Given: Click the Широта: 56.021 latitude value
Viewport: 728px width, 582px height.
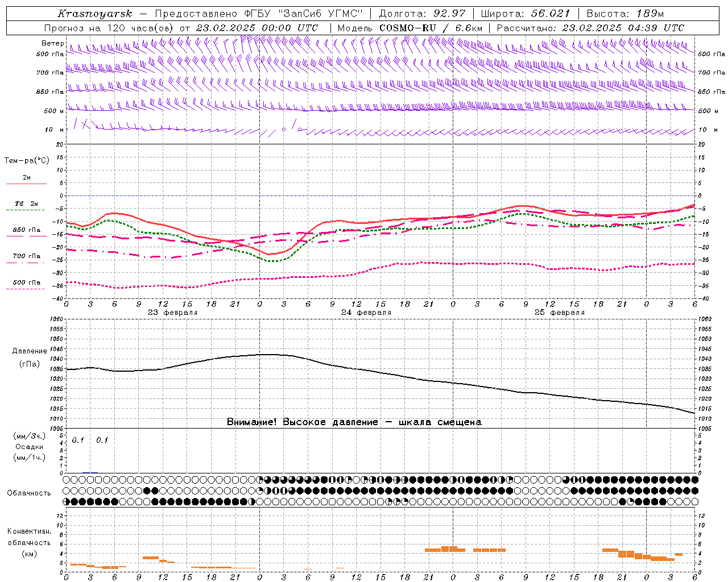Looking at the screenshot, I should point(525,14).
